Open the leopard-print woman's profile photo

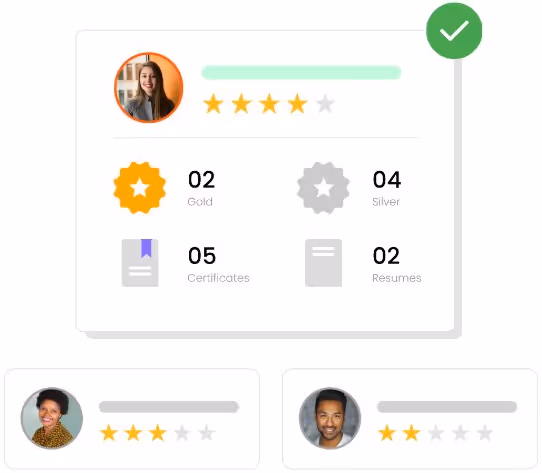(x=52, y=418)
